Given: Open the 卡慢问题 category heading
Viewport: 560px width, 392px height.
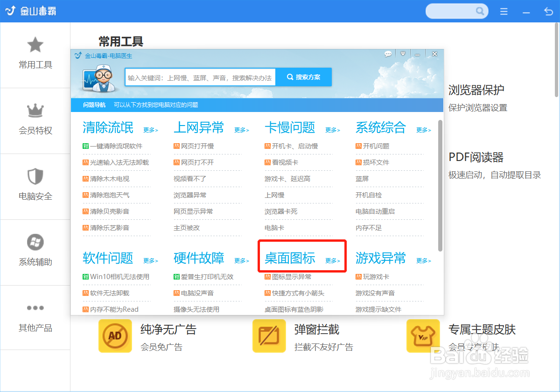Looking at the screenshot, I should [x=290, y=127].
